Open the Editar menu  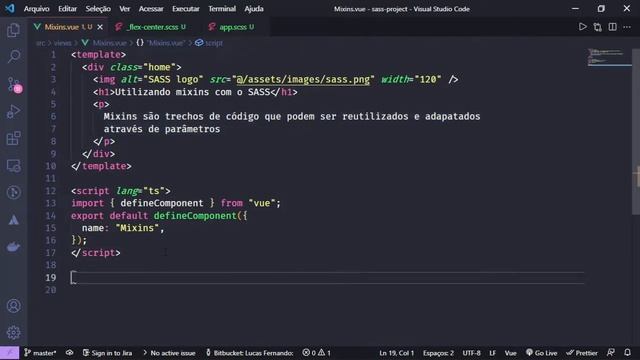click(x=67, y=9)
